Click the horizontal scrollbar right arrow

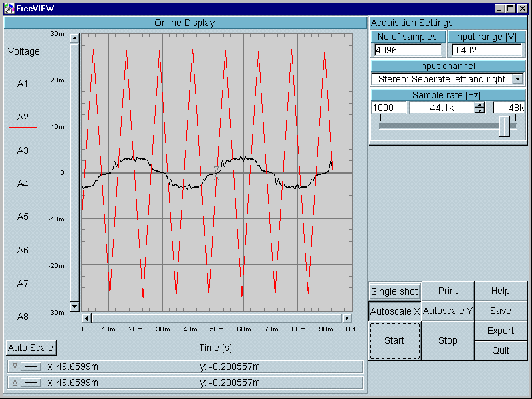click(x=346, y=318)
